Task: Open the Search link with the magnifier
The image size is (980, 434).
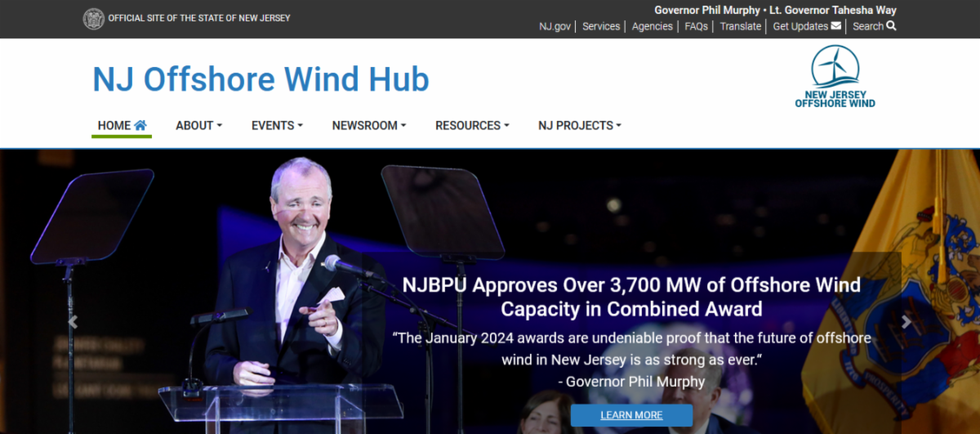Action: tap(874, 26)
